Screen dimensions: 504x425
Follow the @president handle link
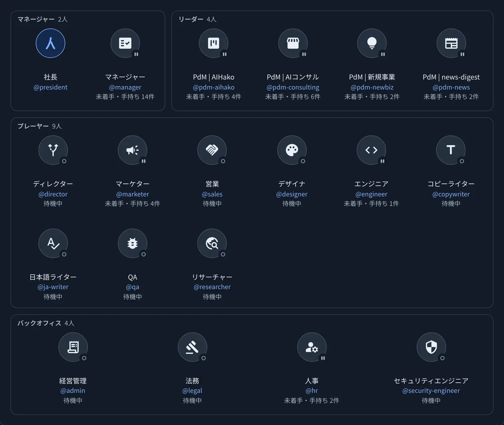[50, 87]
